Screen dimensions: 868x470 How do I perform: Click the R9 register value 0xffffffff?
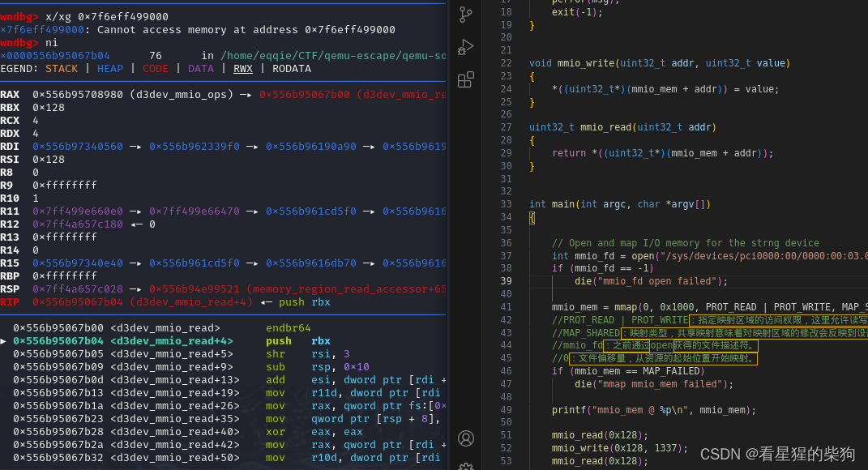65,185
